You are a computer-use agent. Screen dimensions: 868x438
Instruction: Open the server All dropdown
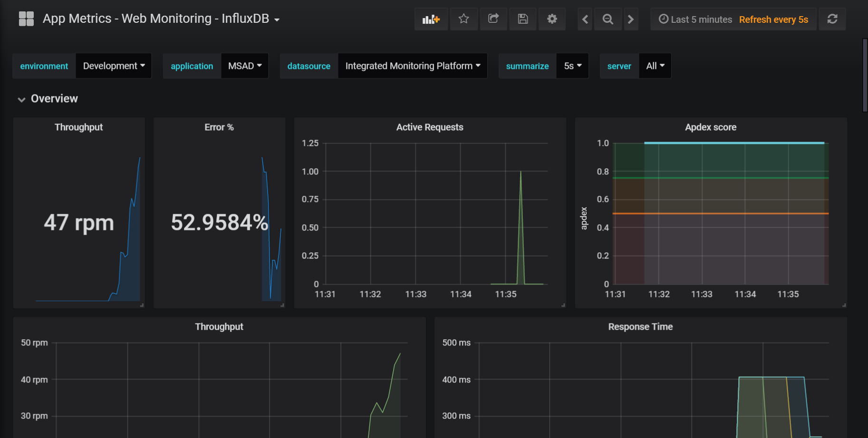655,66
